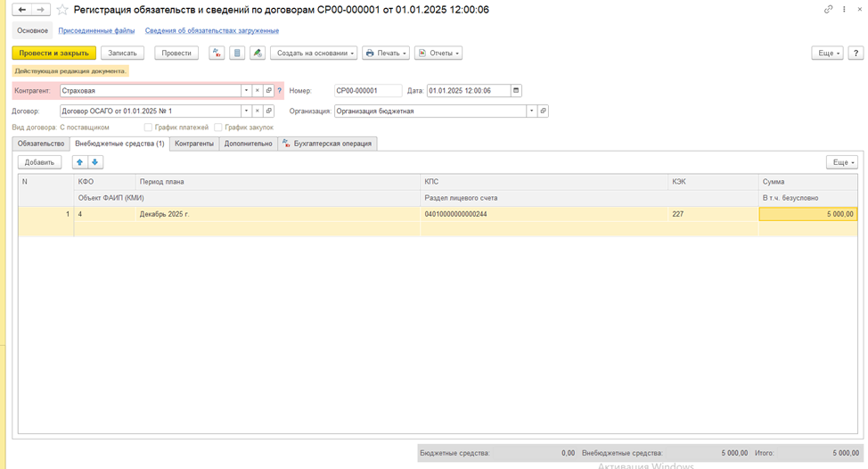
Task: Expand the Организация dropdown list
Action: pos(532,111)
